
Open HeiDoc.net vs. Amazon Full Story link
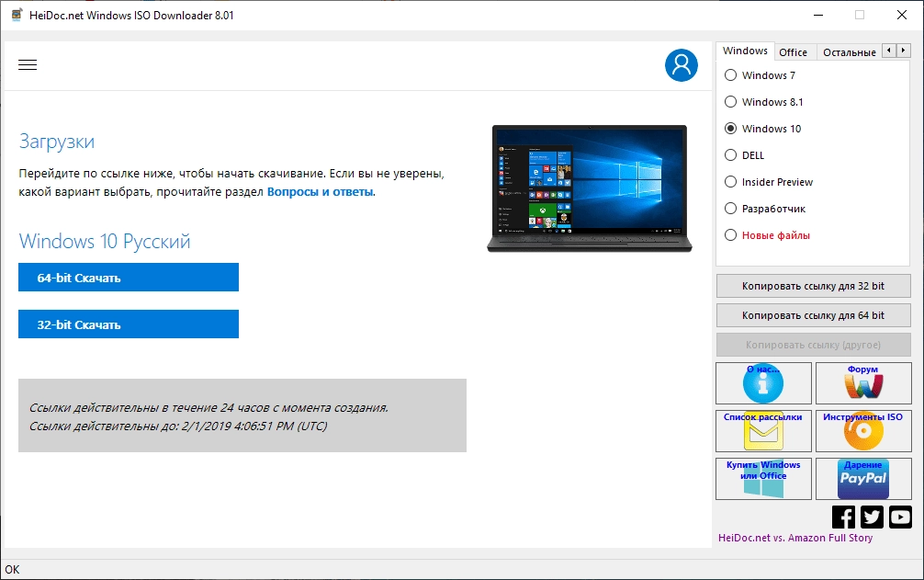(x=794, y=538)
